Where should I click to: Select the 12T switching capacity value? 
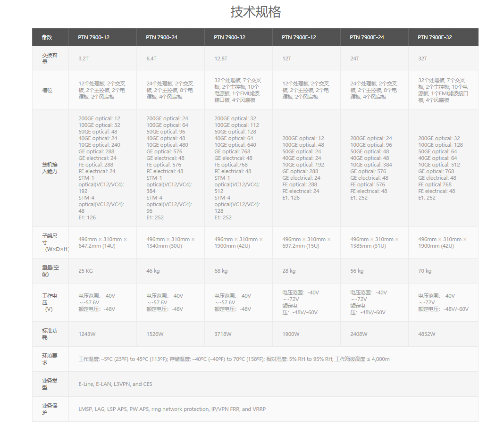[287, 58]
